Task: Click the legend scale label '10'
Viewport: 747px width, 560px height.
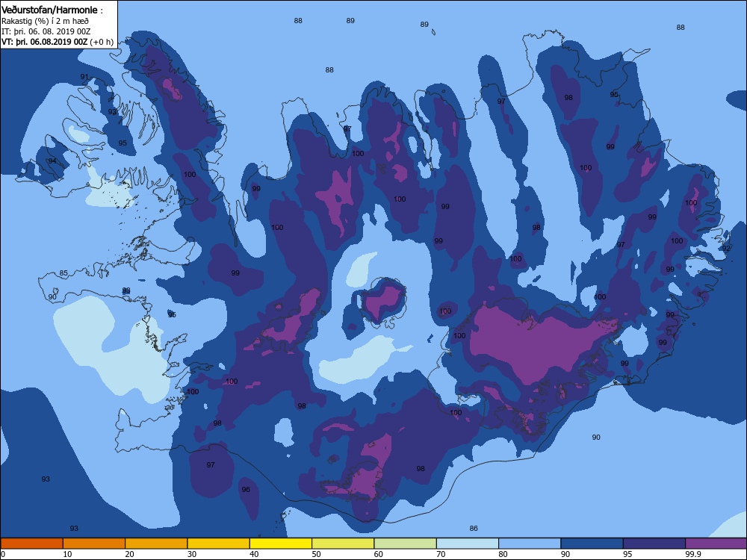Action: 67,554
